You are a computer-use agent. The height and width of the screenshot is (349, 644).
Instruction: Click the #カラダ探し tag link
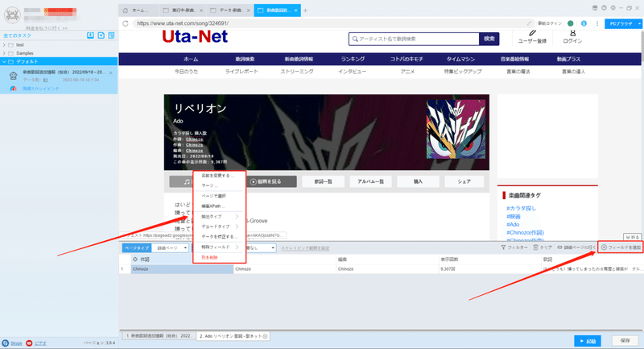(521, 209)
